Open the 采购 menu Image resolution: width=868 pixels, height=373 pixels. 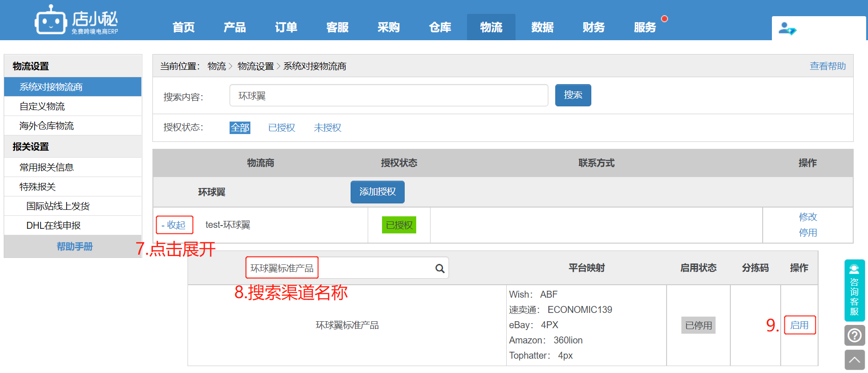coord(388,27)
